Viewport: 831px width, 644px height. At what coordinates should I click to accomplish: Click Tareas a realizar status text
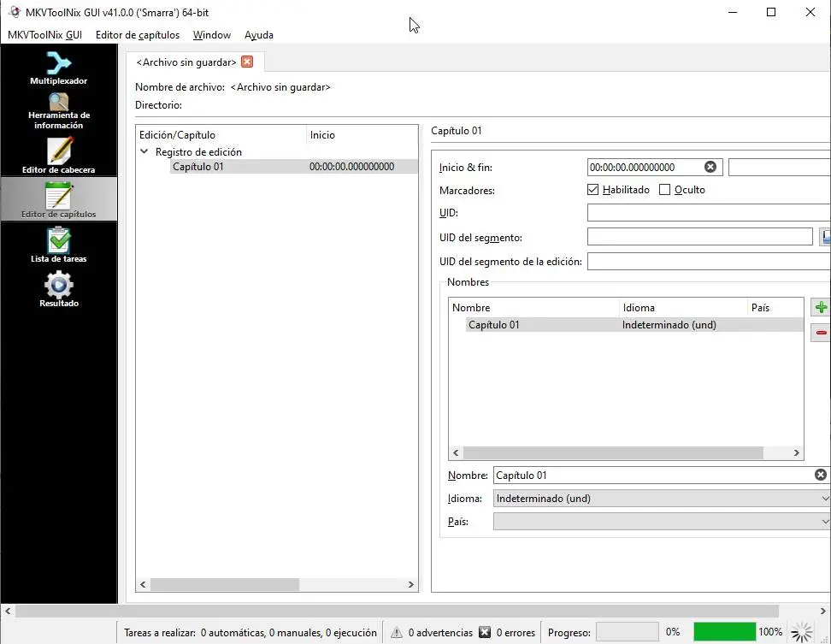point(250,632)
